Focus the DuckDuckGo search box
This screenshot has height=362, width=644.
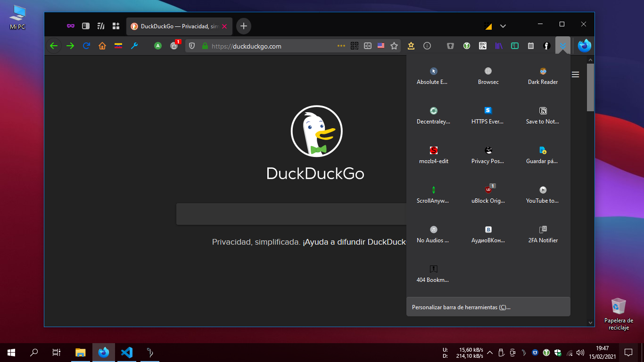click(x=291, y=214)
